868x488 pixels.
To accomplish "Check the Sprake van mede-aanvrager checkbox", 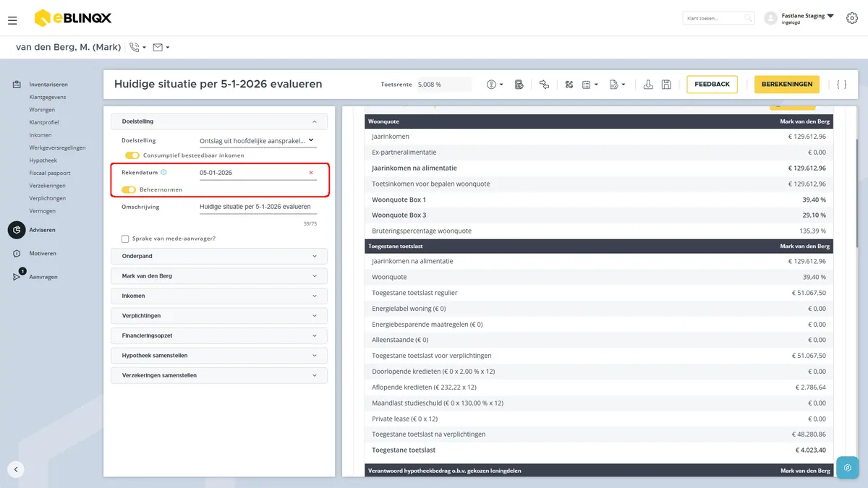I will 125,239.
